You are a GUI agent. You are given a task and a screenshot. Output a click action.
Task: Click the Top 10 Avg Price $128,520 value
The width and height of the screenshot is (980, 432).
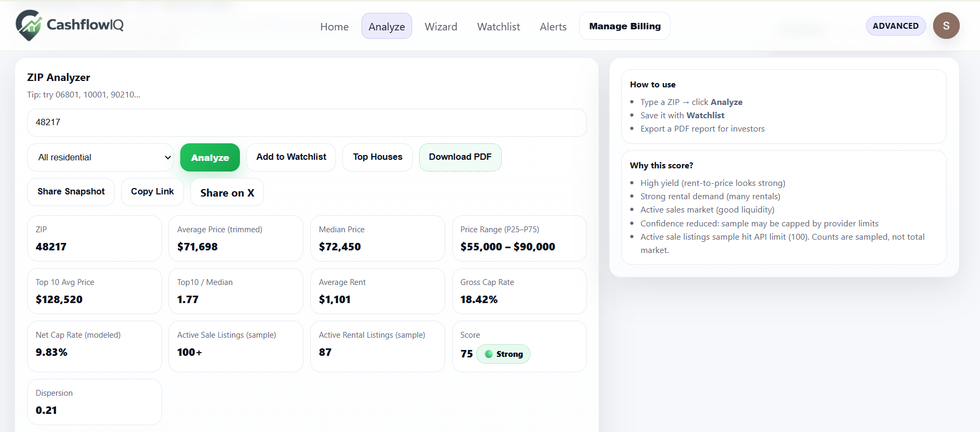point(59,299)
